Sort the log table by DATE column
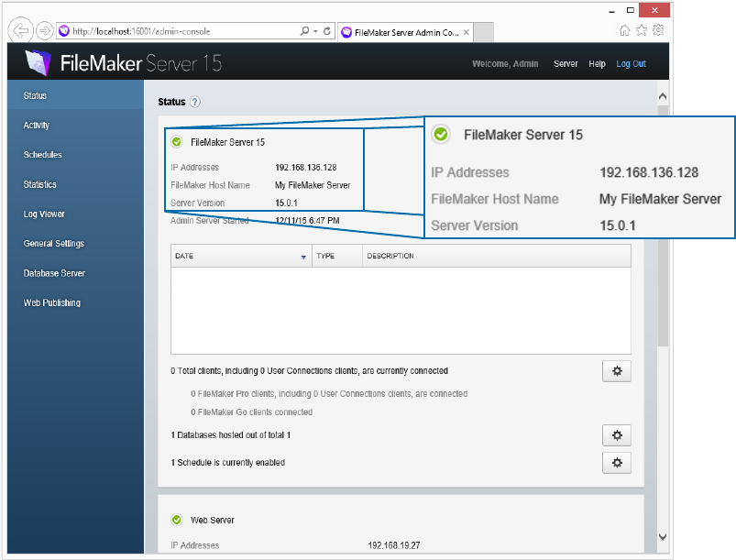Screen dimensions: 736x560 [x=241, y=256]
